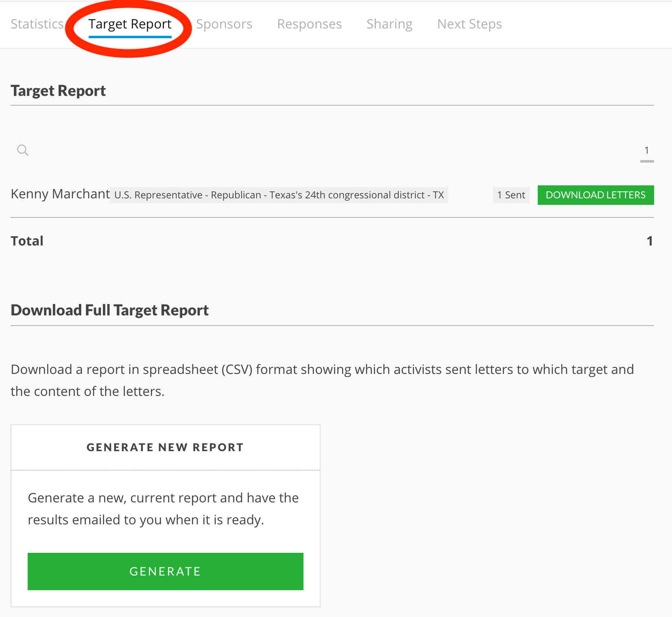Open the Responses tab

(310, 24)
